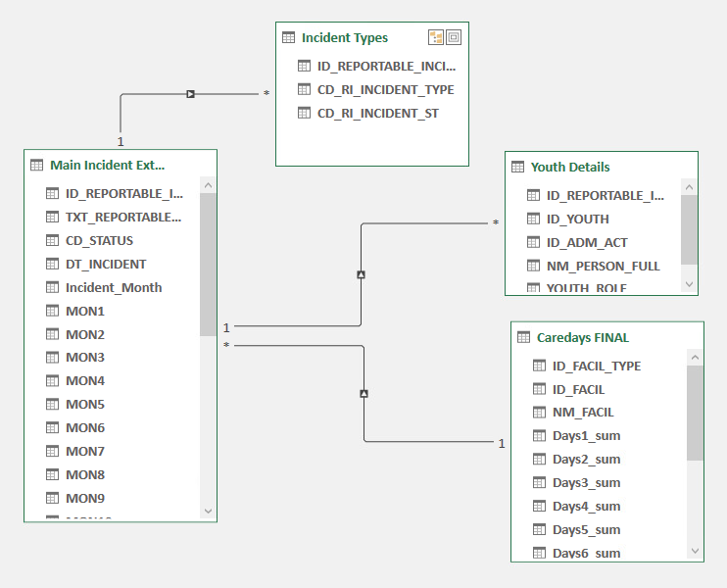The height and width of the screenshot is (588, 727).
Task: Click scroll up arrow in Main Incident Ext table
Action: [208, 185]
